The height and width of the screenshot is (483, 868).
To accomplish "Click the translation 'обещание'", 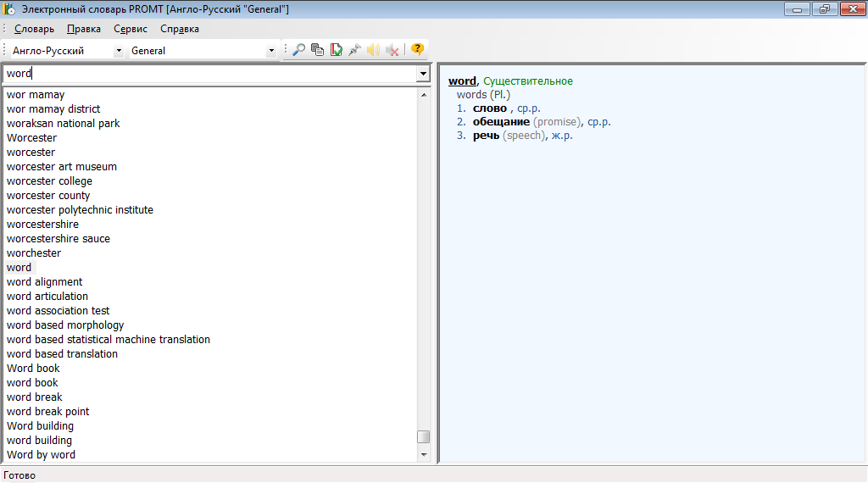I will tap(501, 122).
